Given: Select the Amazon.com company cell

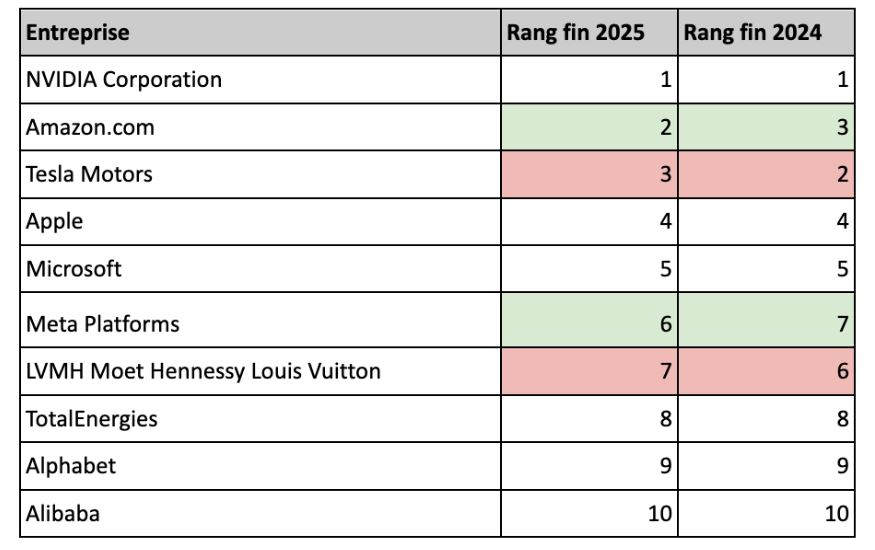Looking at the screenshot, I should [x=260, y=127].
